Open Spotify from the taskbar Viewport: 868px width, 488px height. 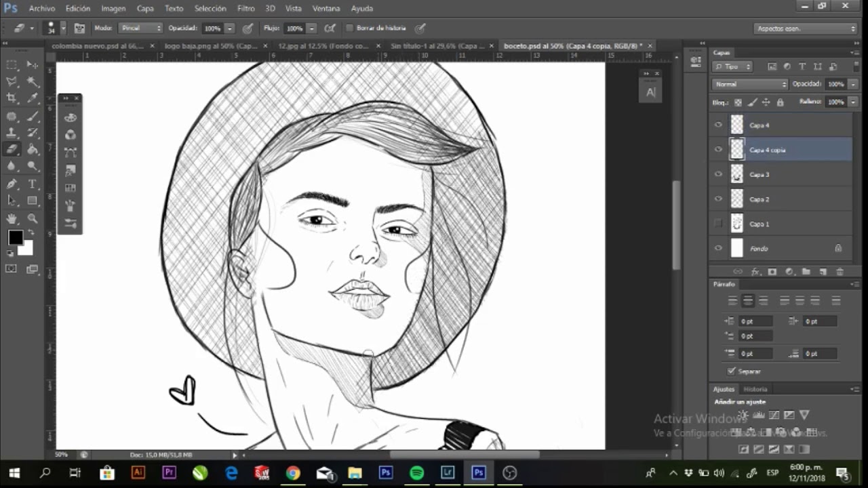[x=416, y=472]
